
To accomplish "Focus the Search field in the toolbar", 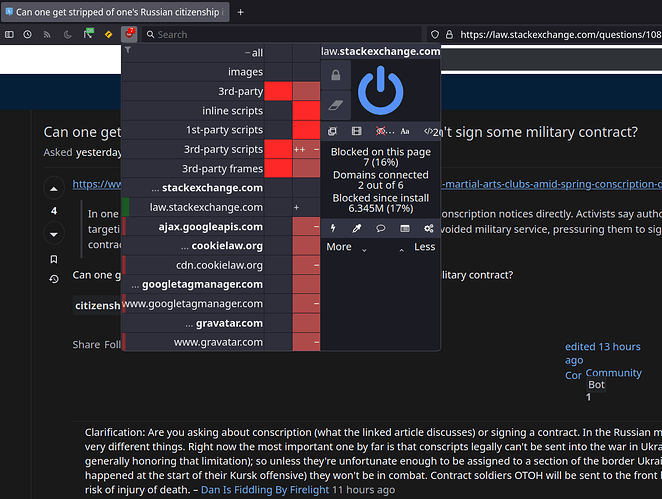I will [x=282, y=35].
